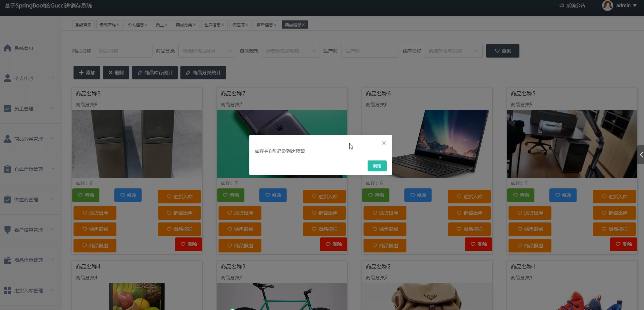Click 商品报损 on the 商品名称6 card
This screenshot has height=310, width=644.
[x=469, y=229]
